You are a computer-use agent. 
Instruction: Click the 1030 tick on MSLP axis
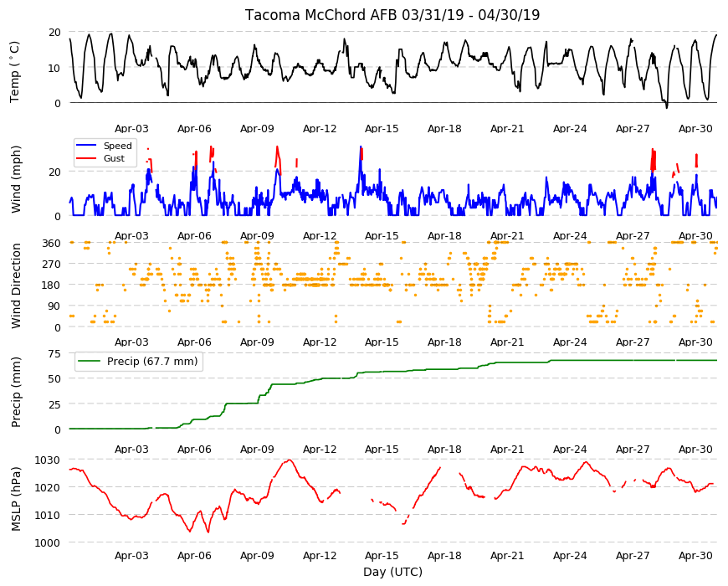click(48, 460)
